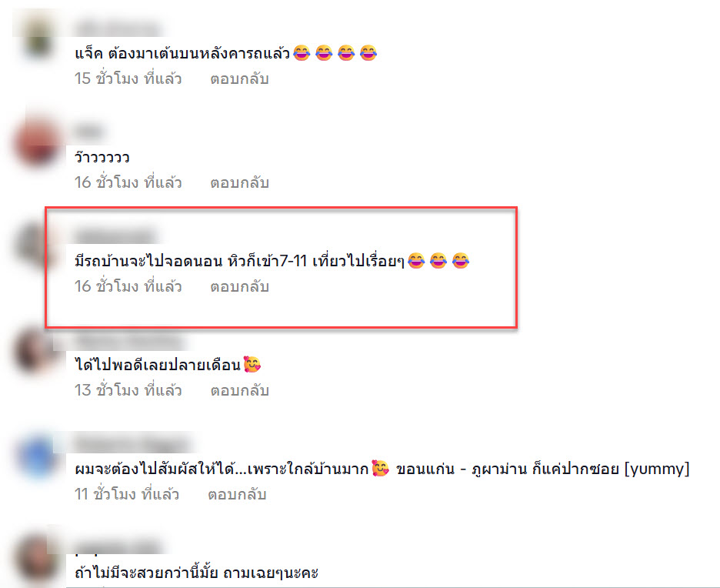
Task: Click the 16 hours ago timestamp under ว๊าววววว
Action: point(128,182)
